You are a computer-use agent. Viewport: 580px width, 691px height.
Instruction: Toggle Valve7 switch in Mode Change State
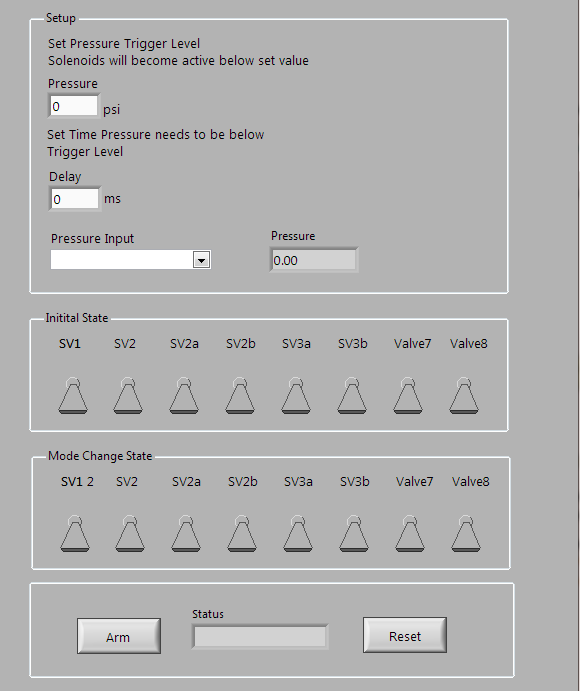click(409, 533)
